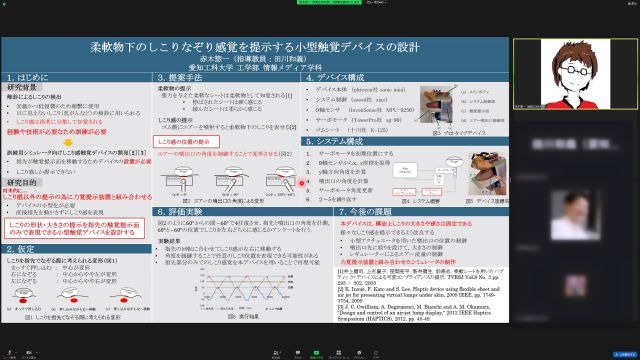Click the small bottom participant thumbnail
This screenshot has width=640, height=360.
576,285
